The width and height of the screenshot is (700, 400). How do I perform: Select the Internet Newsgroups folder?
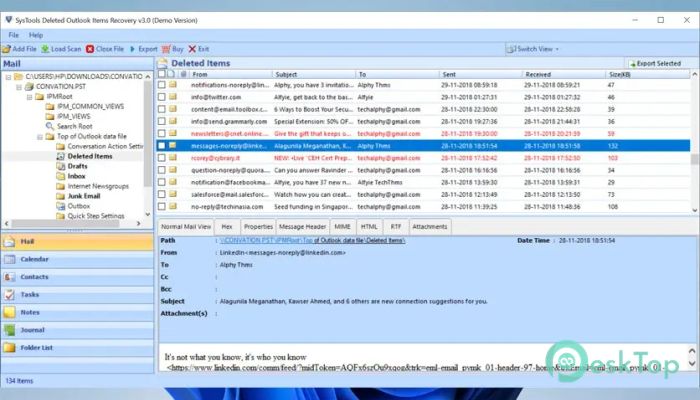coord(98,186)
